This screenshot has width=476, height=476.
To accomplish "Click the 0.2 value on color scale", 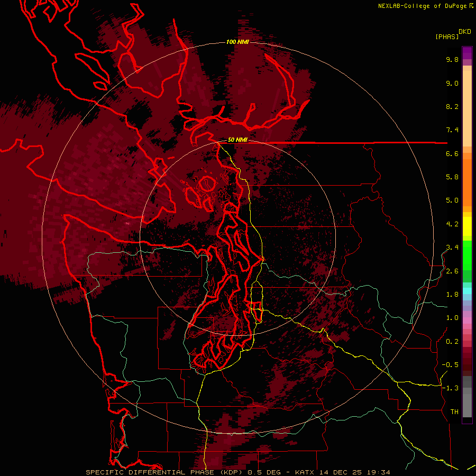I will click(x=452, y=342).
